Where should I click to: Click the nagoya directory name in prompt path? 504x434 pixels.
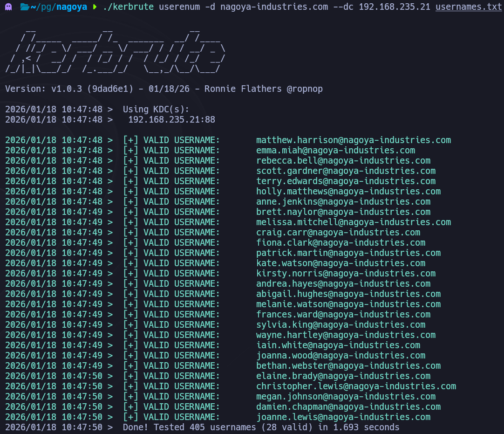pos(72,7)
